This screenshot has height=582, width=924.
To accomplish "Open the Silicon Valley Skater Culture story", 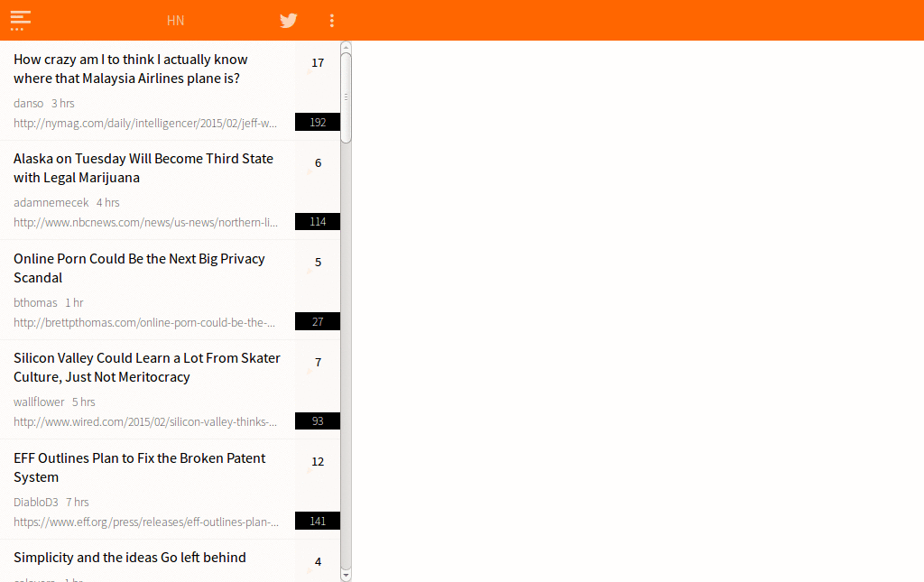I will point(147,367).
